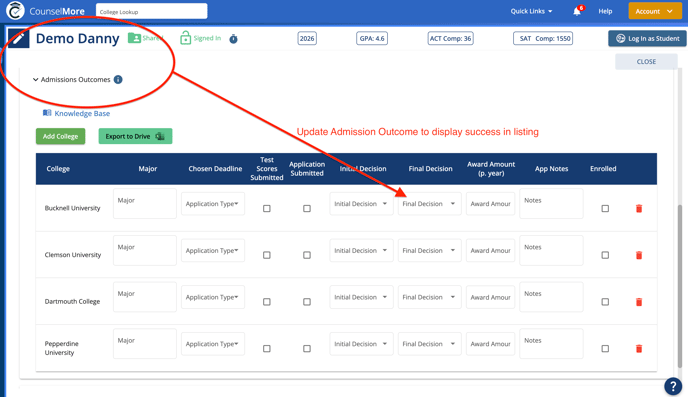Collapse the Admissions Outcomes section

(36, 80)
